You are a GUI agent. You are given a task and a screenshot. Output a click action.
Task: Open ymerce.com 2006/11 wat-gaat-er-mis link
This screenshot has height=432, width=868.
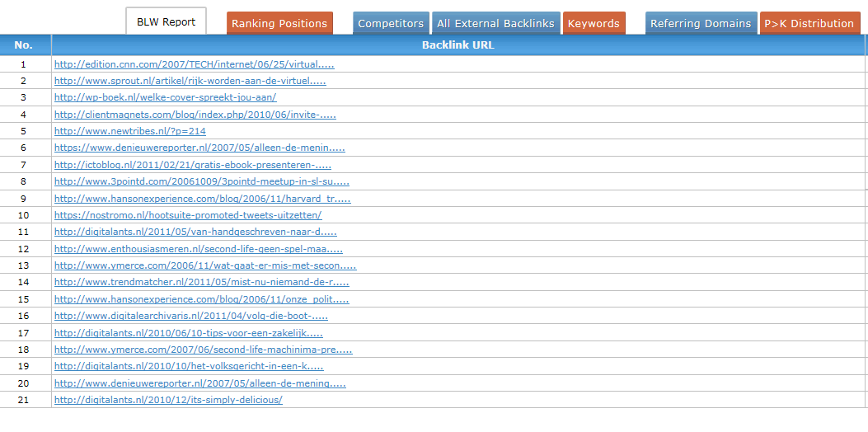(205, 265)
